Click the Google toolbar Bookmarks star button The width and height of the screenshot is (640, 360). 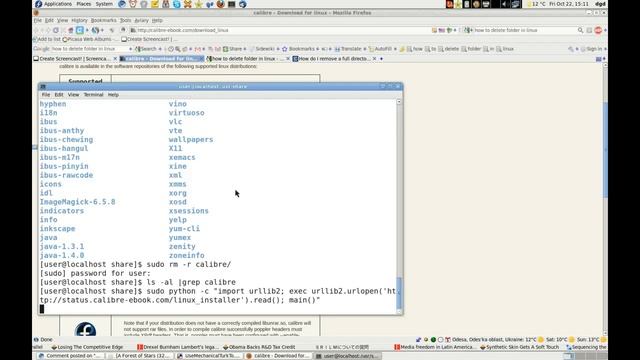click(298, 49)
